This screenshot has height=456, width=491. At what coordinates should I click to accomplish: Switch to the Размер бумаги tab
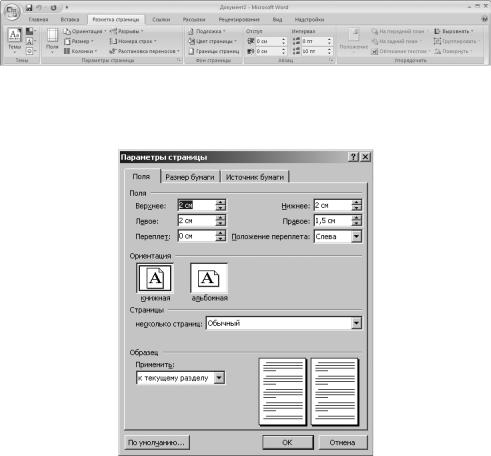pos(190,177)
